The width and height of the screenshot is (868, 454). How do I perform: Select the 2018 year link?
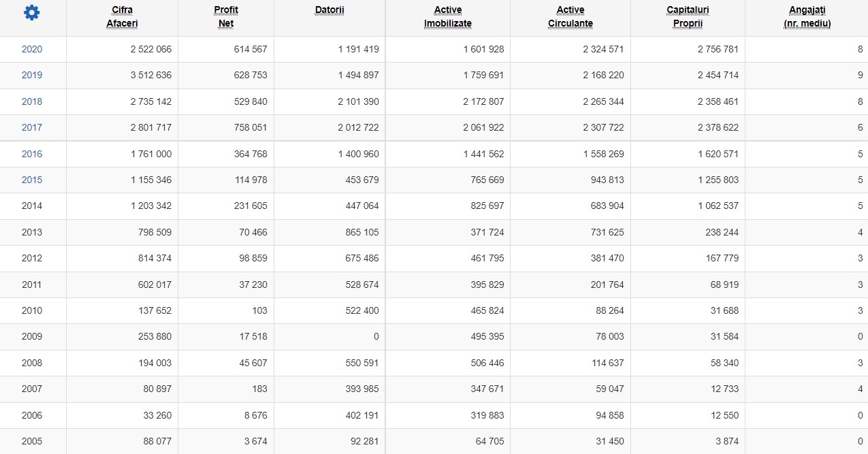pos(32,101)
